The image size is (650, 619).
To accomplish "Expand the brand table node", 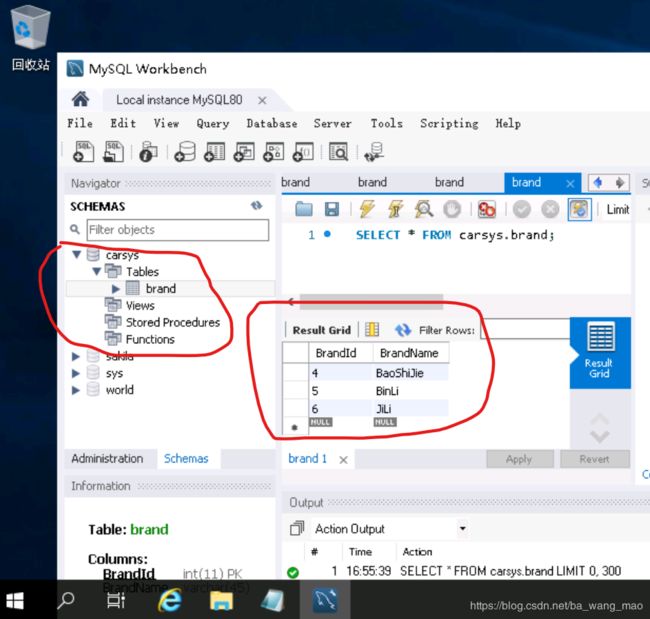I will [x=116, y=289].
